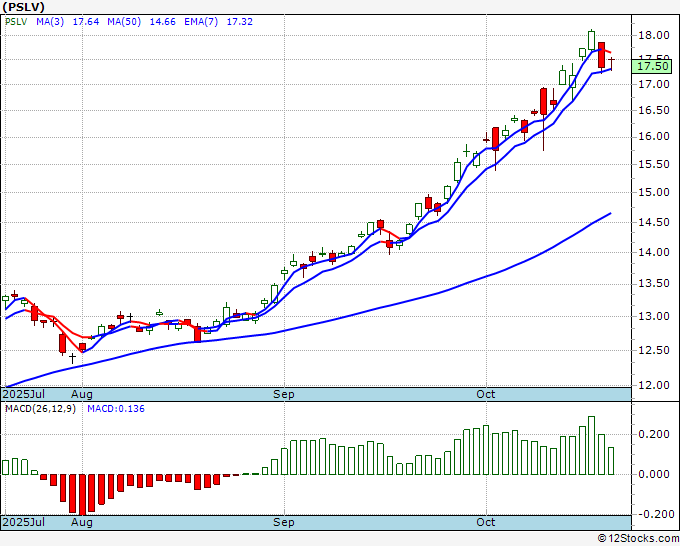Screen dimensions: 680x546
Task: Click the 15.50 price axis label
Action: pos(654,164)
